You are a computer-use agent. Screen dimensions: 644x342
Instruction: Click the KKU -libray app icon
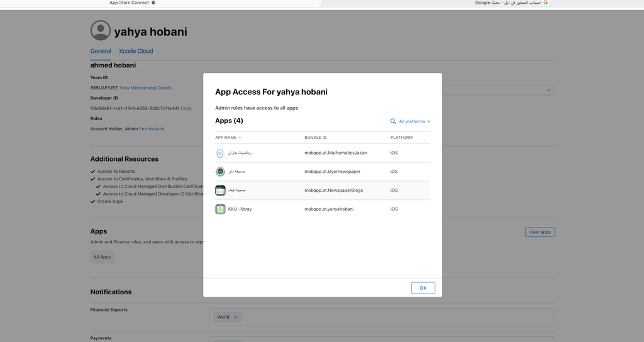pyautogui.click(x=220, y=209)
